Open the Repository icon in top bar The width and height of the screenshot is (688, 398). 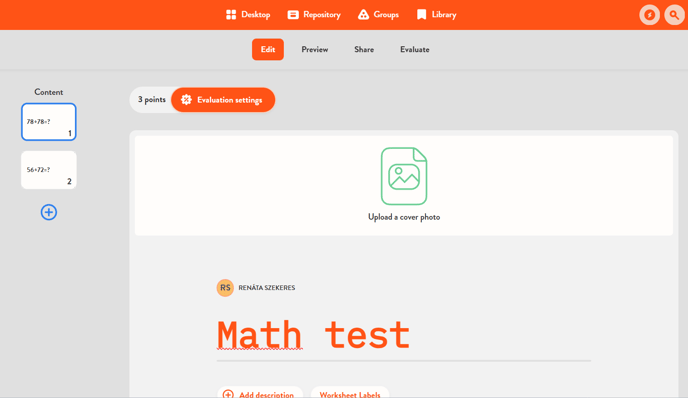coord(293,14)
